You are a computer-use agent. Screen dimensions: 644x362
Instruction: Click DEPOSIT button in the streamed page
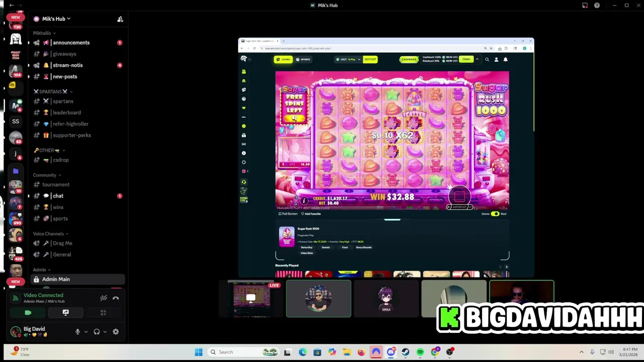point(370,59)
